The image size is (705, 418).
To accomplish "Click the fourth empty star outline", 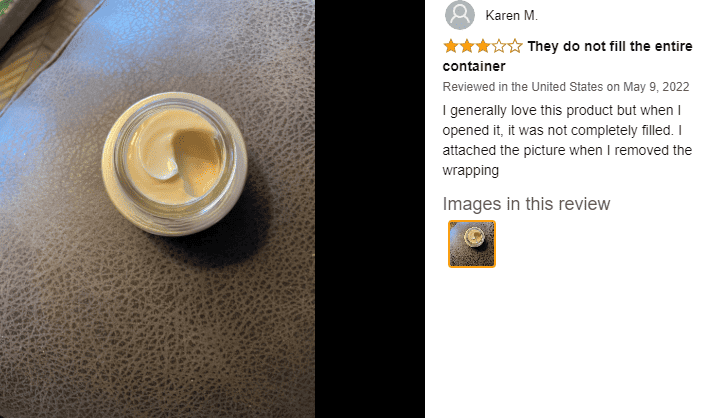I will coord(499,46).
